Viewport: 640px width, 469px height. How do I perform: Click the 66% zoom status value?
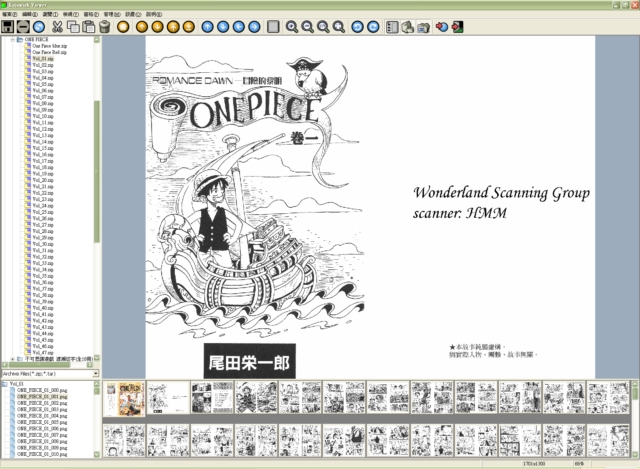579,464
